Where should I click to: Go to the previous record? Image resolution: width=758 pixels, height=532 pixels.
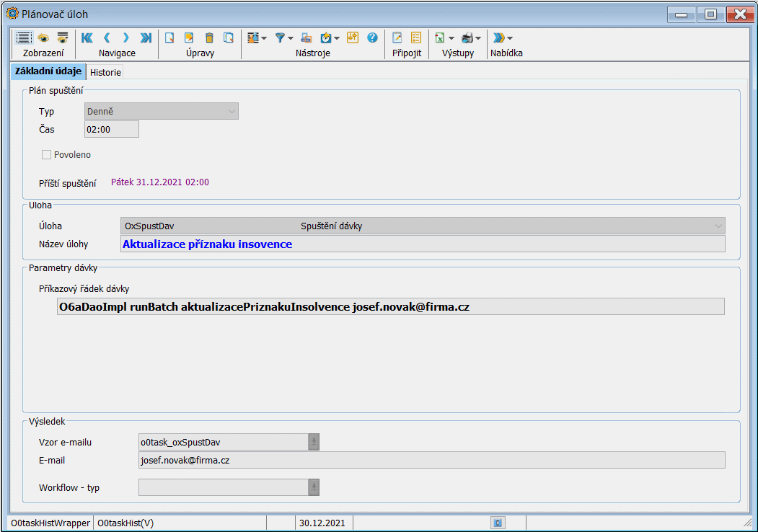coord(107,38)
